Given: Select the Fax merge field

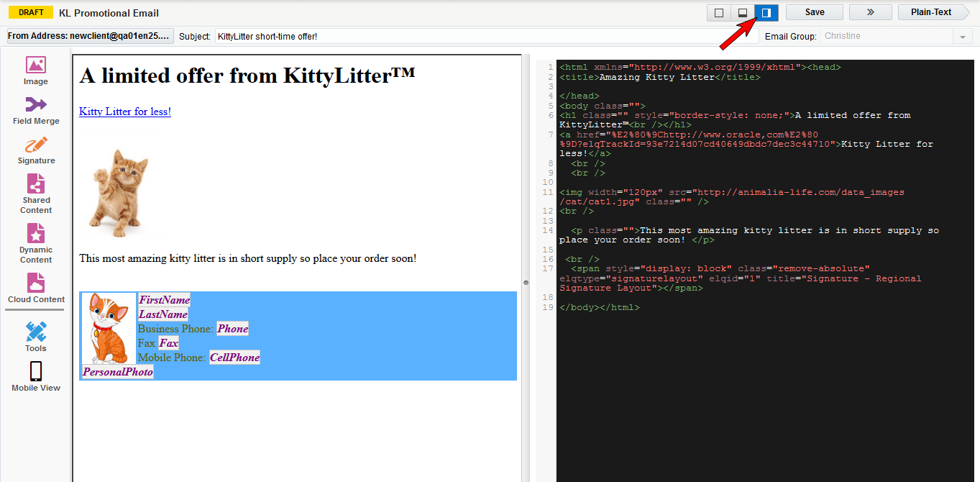Looking at the screenshot, I should point(169,343).
